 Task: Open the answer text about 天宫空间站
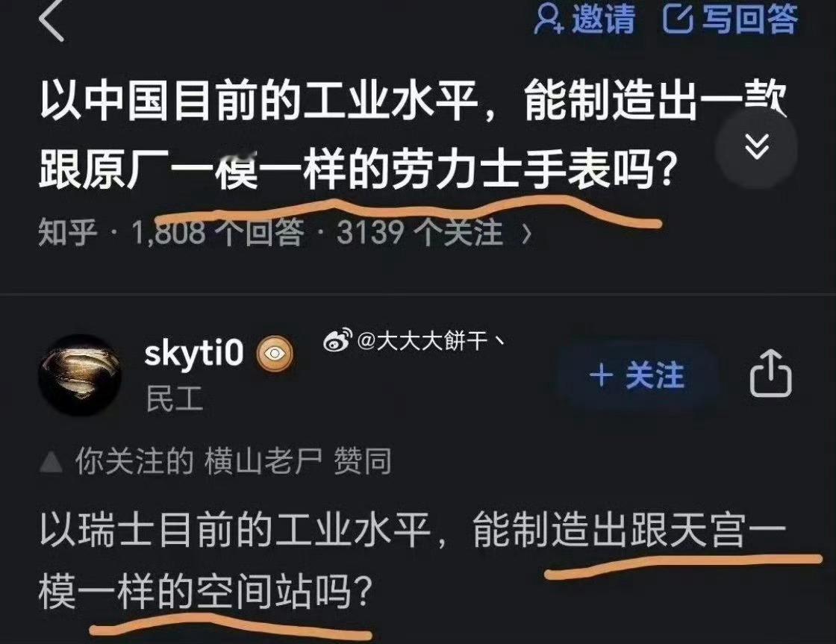pyautogui.click(x=414, y=561)
